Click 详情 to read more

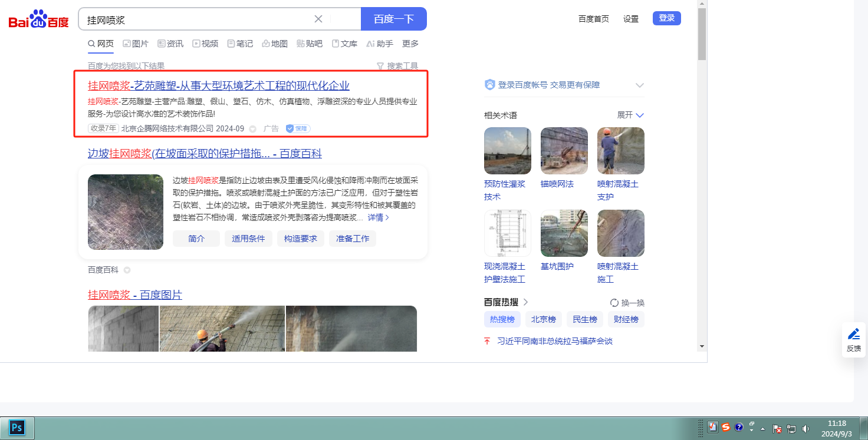tap(379, 217)
